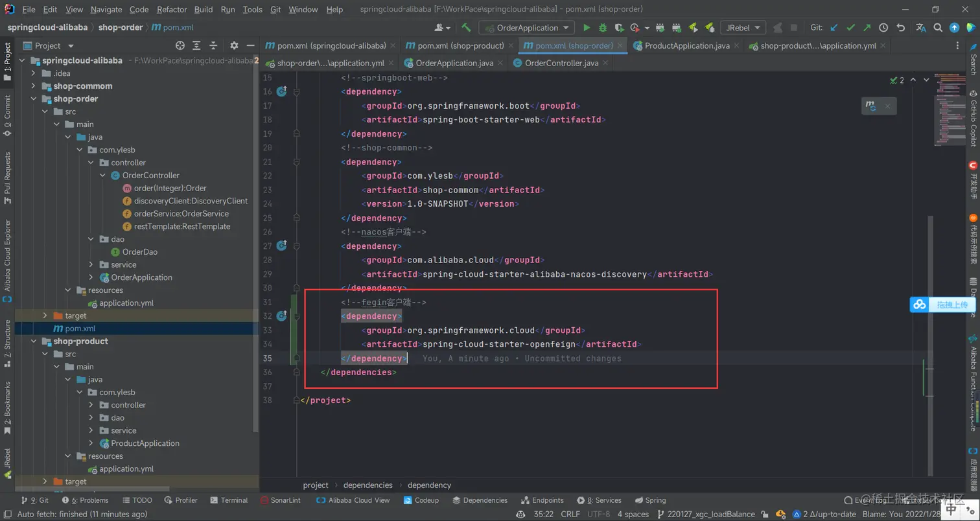The image size is (980, 521).
Task: Open the OrderApplication run configuration dropdown
Action: tap(526, 28)
